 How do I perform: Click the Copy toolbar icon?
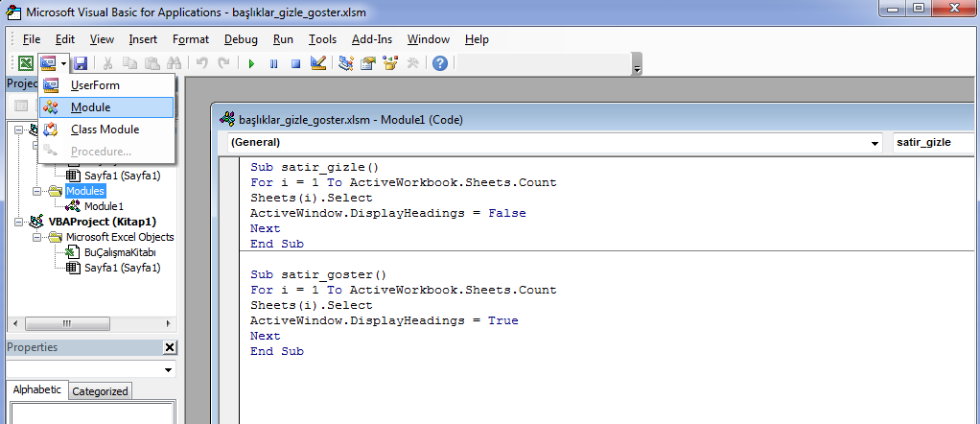(x=130, y=63)
